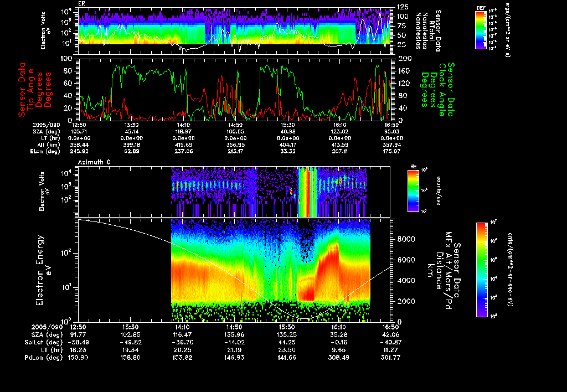567x392 pixels.
Task: Click the 6000 km distance tick label
Action: tap(406, 260)
